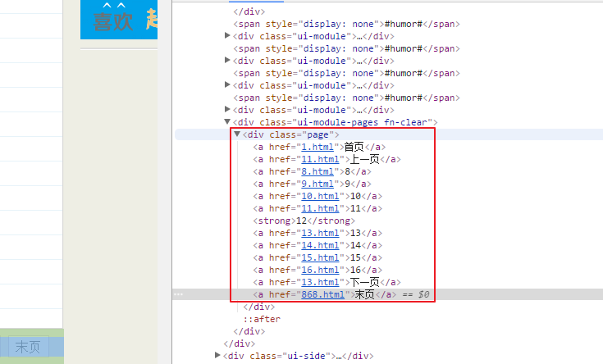Open the 10.html href link
This screenshot has width=603, height=364.
coord(320,196)
